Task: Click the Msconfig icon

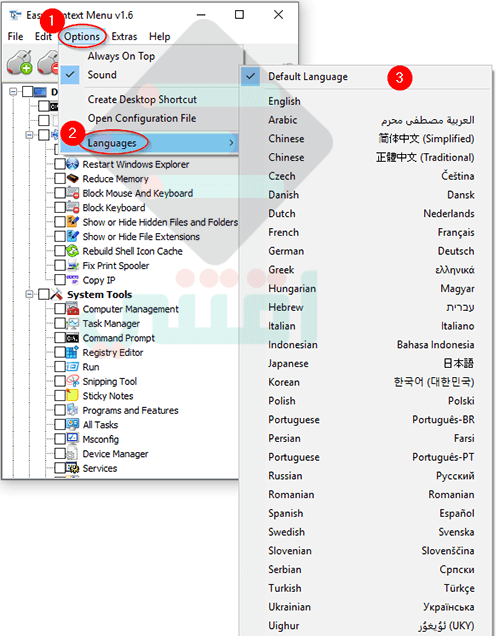Action: [x=73, y=439]
